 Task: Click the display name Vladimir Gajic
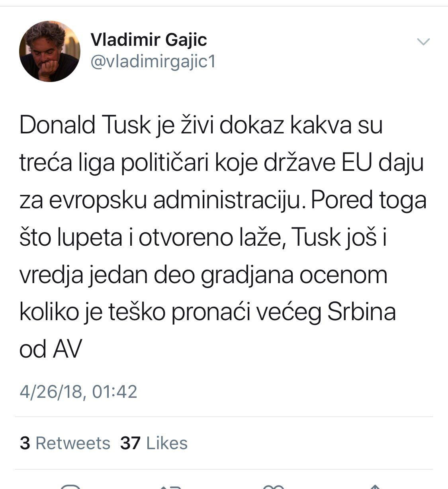149,39
